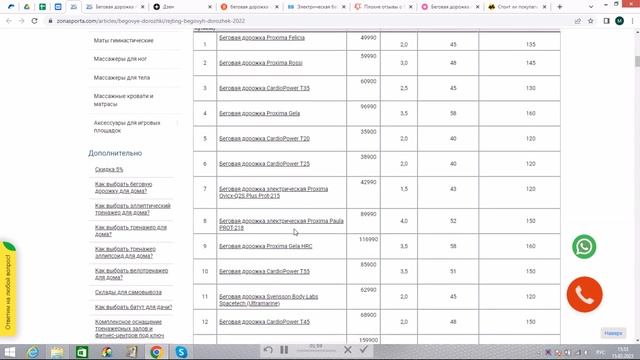Switch to the Плохие отзывы tab
This screenshot has height=360, width=640.
pos(383,7)
